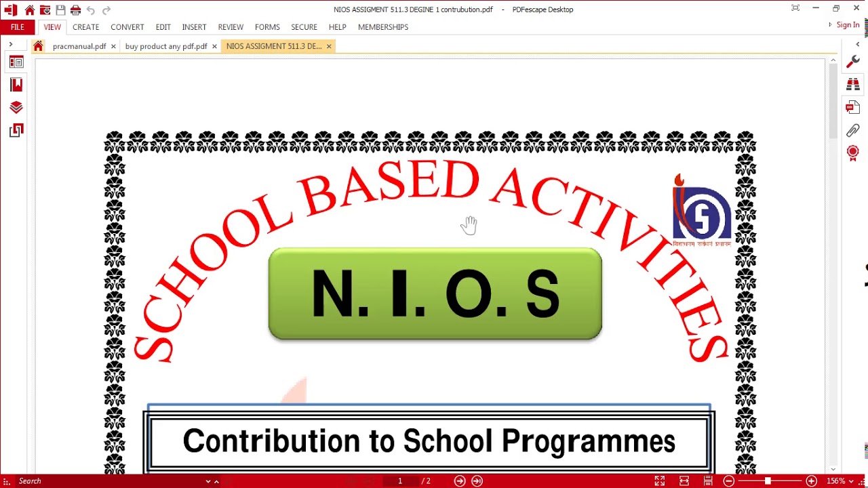868x488 pixels.
Task: Click the search previous result up arrow
Action: (x=216, y=481)
